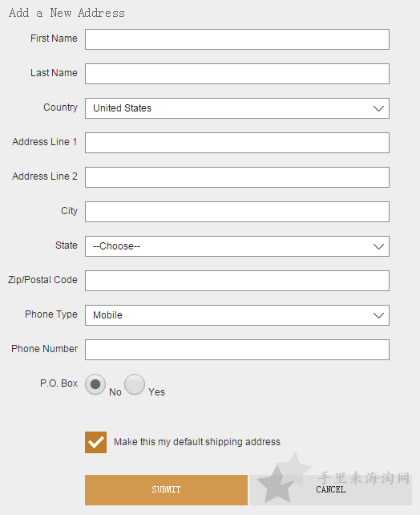
Task: Click the First Name input field
Action: (237, 39)
